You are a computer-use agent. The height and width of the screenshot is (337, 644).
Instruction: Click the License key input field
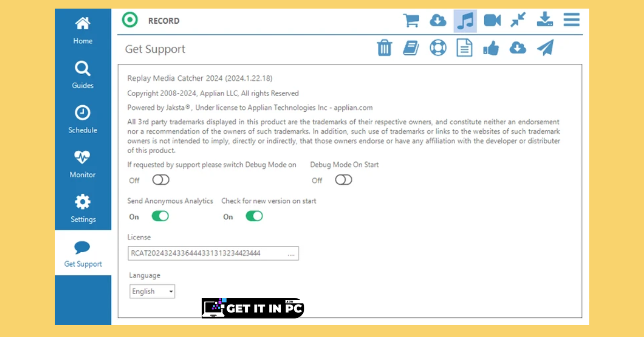pyautogui.click(x=213, y=253)
